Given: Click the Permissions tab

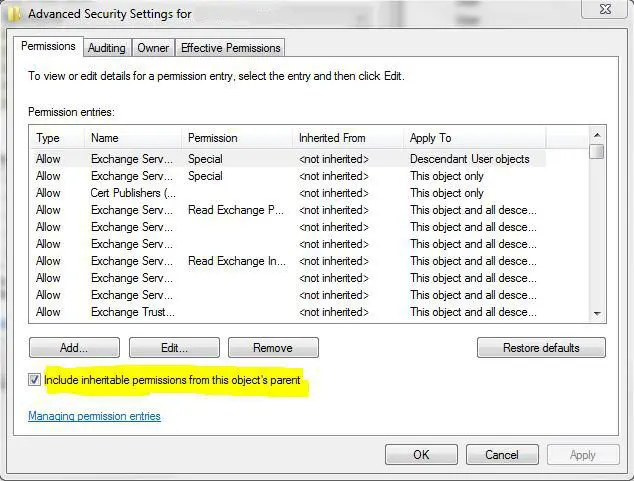Looking at the screenshot, I should (x=48, y=46).
